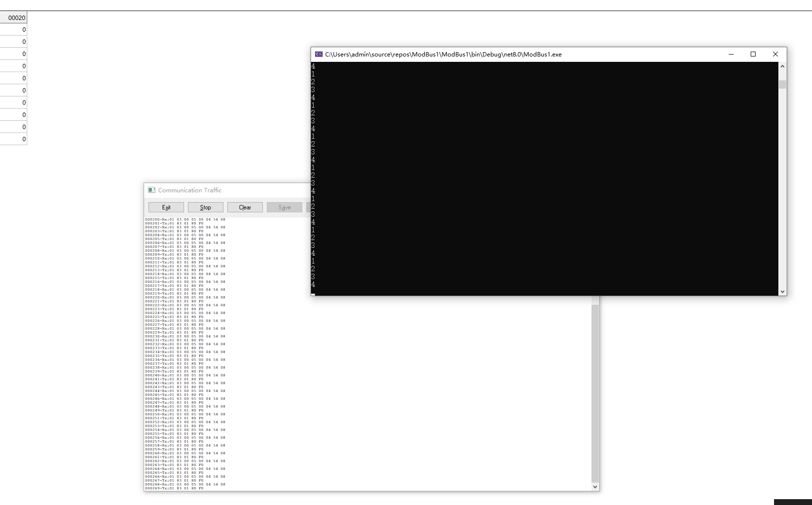Select log line 000245-Tx

click(x=174, y=395)
